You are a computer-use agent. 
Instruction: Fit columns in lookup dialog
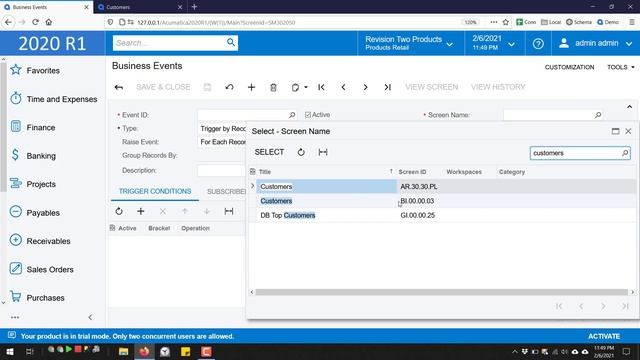click(x=323, y=152)
